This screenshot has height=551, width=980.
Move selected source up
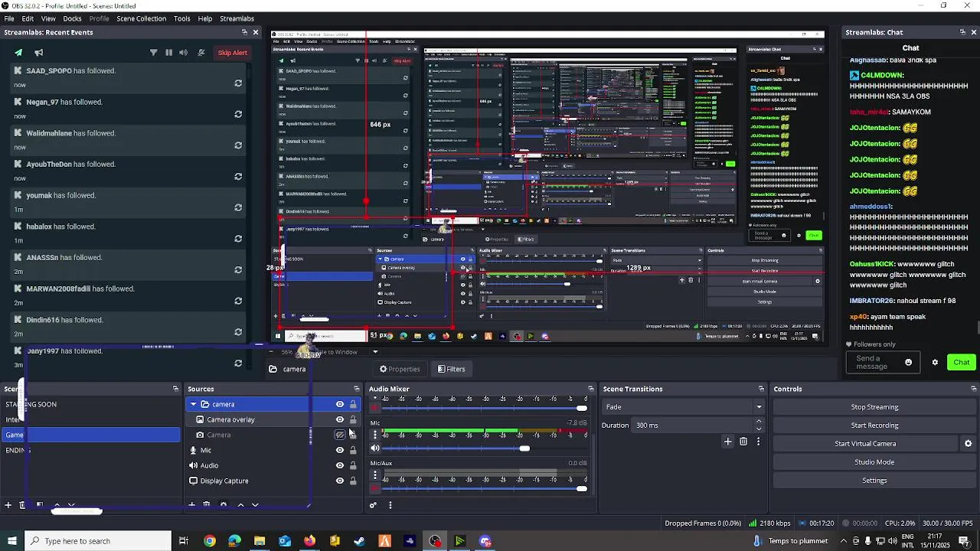[240, 505]
